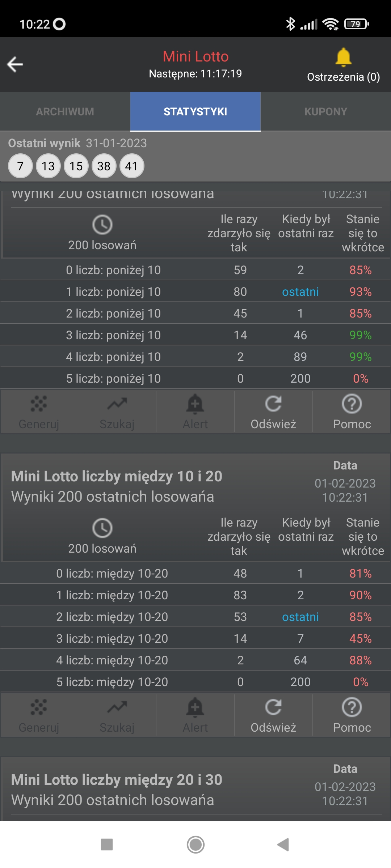Viewport: 391px width, 868px height.
Task: Tap Generuj under the poniżej 10 table
Action: [39, 412]
